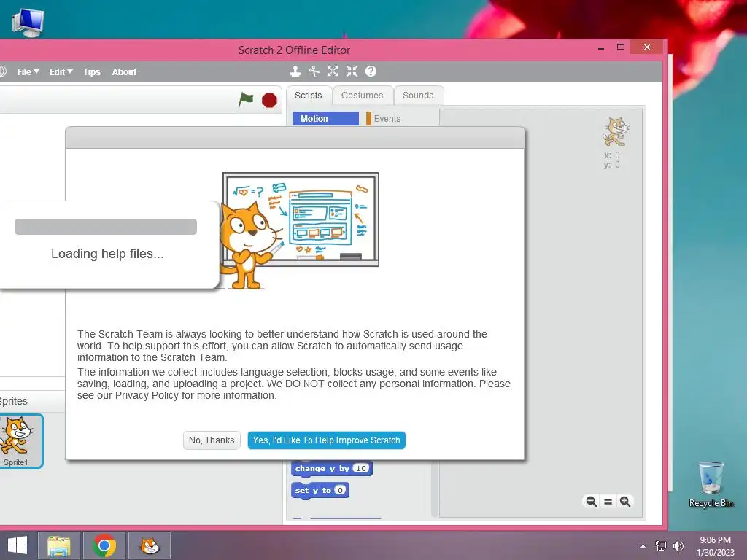Screen dimensions: 747x560
Task: Zoom in the scripts area
Action: pyautogui.click(x=625, y=501)
